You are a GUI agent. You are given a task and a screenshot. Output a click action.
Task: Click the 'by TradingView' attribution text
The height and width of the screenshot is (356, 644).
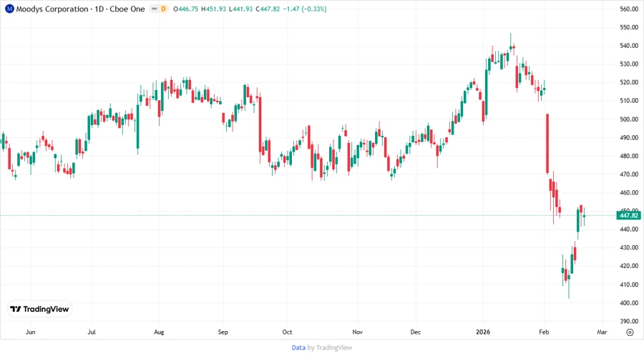pyautogui.click(x=330, y=347)
